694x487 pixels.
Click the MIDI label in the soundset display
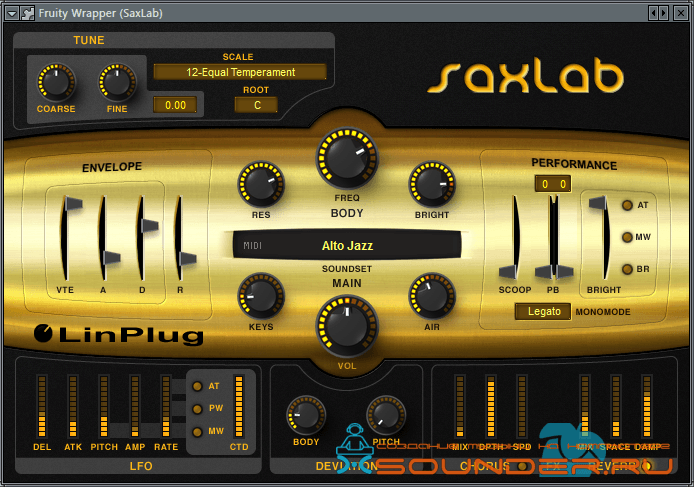(252, 245)
